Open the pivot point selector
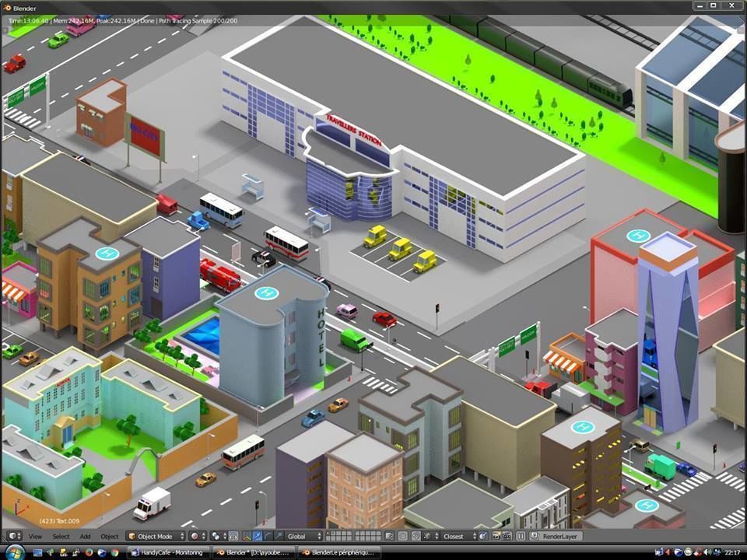 pos(218,536)
